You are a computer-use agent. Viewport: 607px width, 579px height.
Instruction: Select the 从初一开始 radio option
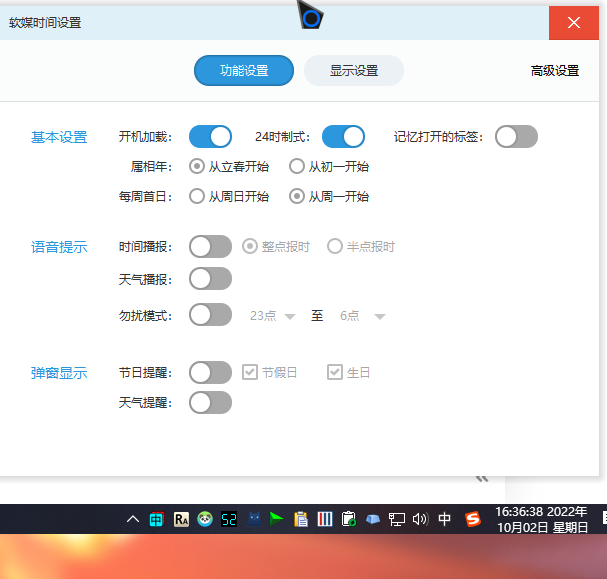297,166
